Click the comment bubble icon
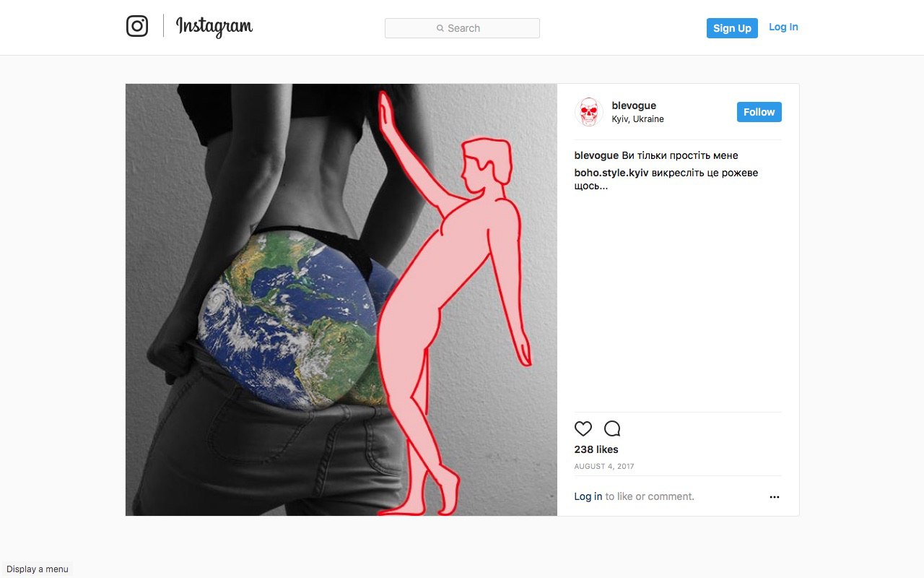Viewport: 924px width, 578px height. [x=612, y=428]
